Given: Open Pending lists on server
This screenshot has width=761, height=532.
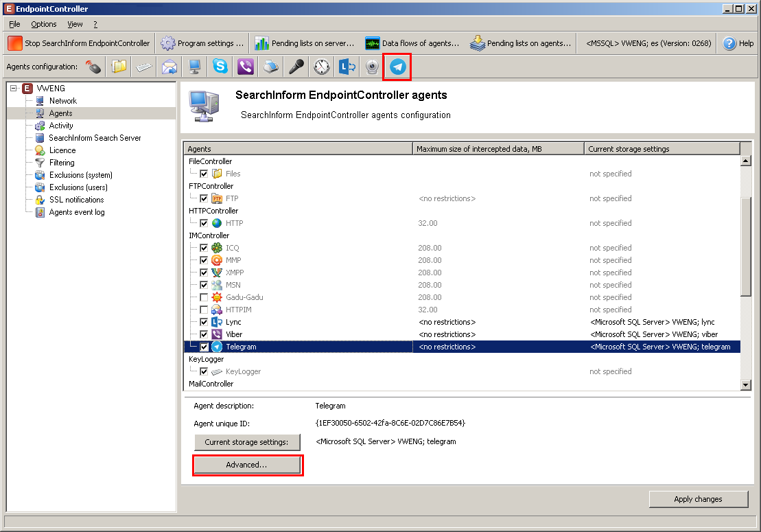Looking at the screenshot, I should [x=305, y=43].
